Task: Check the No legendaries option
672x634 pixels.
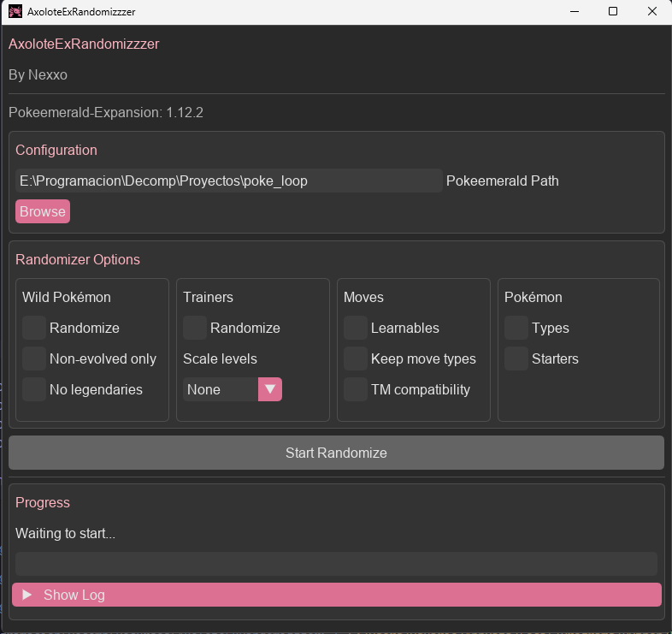Action: coord(34,389)
